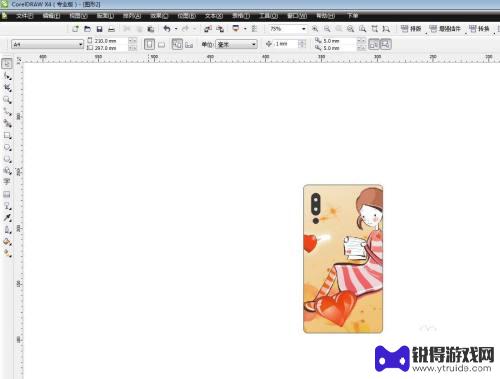Select the Shape tool in the toolbox
The height and width of the screenshot is (379, 500).
coord(7,76)
